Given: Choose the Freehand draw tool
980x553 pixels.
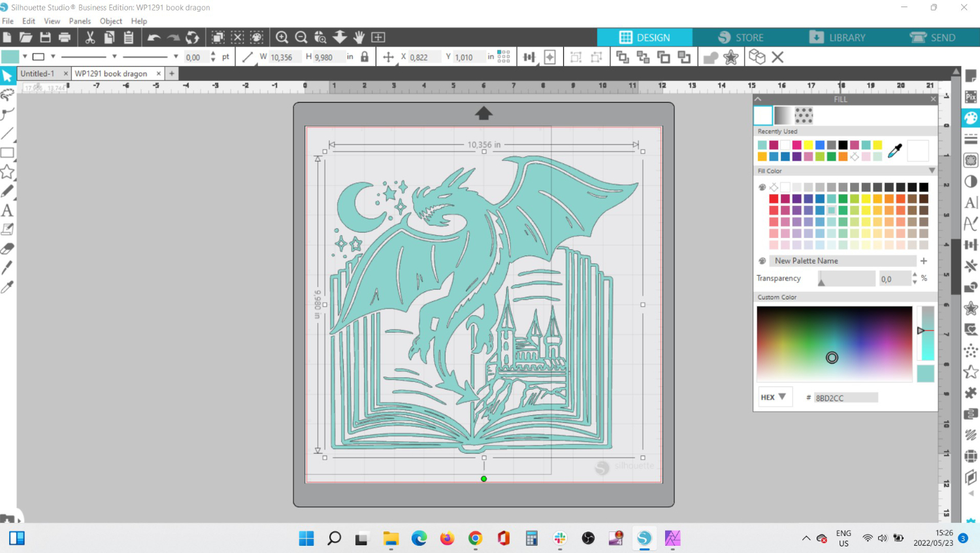Looking at the screenshot, I should [7, 191].
